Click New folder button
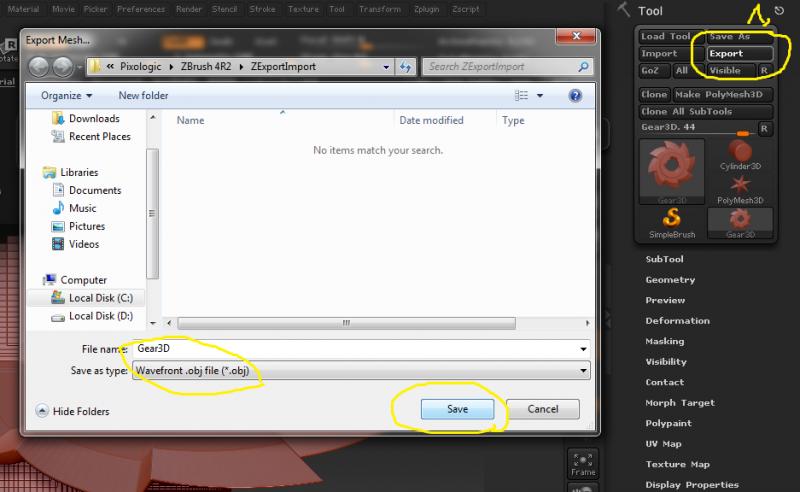 pyautogui.click(x=143, y=95)
